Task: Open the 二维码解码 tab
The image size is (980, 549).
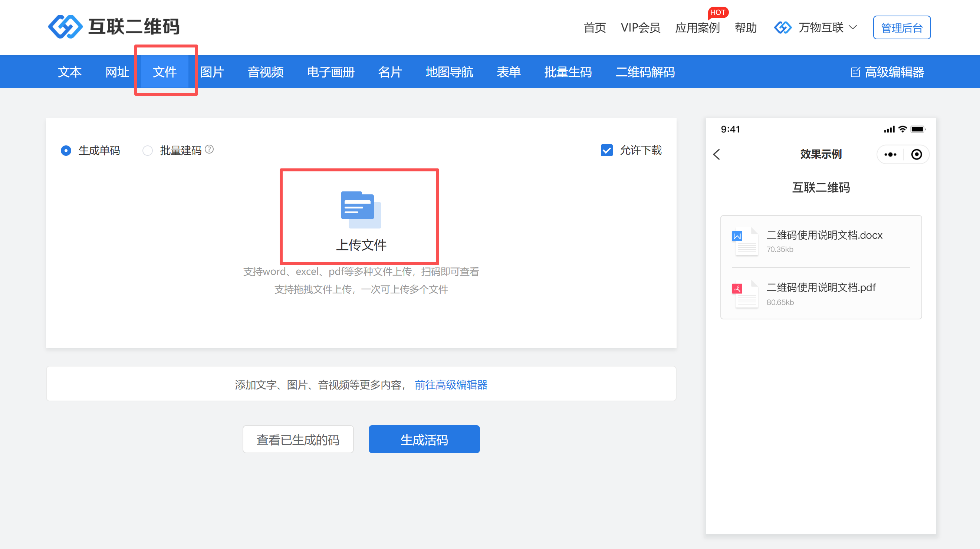Action: click(645, 72)
